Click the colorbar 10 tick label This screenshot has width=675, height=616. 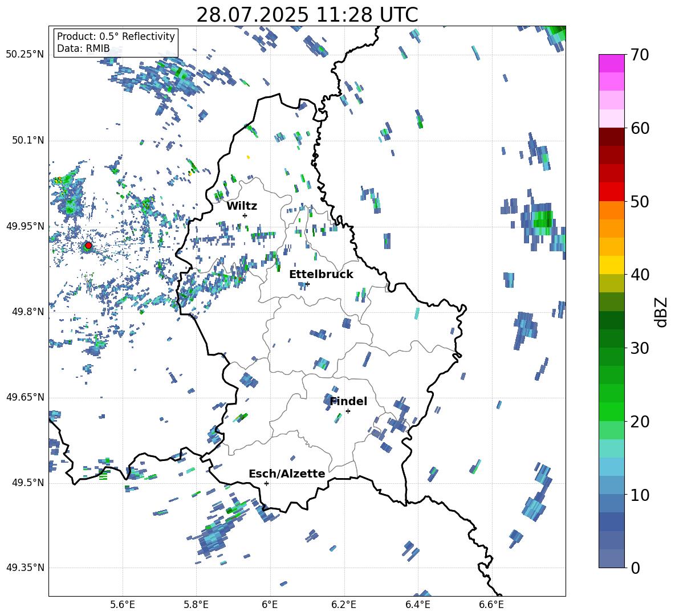[x=640, y=495]
